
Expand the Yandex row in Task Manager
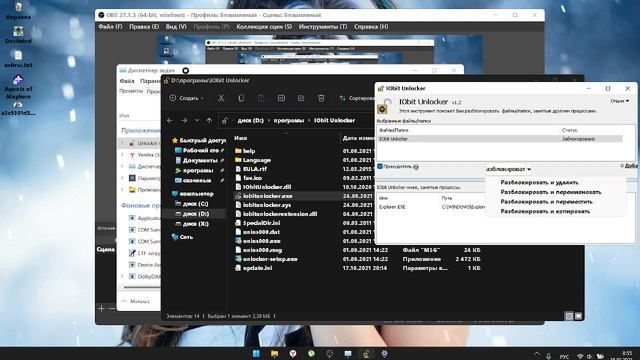(x=122, y=155)
